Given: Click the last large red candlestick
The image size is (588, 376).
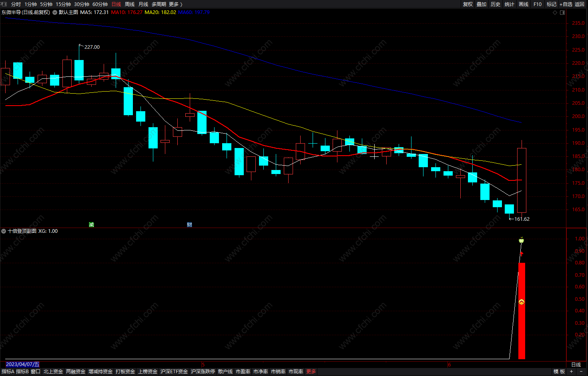Looking at the screenshot, I should pyautogui.click(x=522, y=180).
